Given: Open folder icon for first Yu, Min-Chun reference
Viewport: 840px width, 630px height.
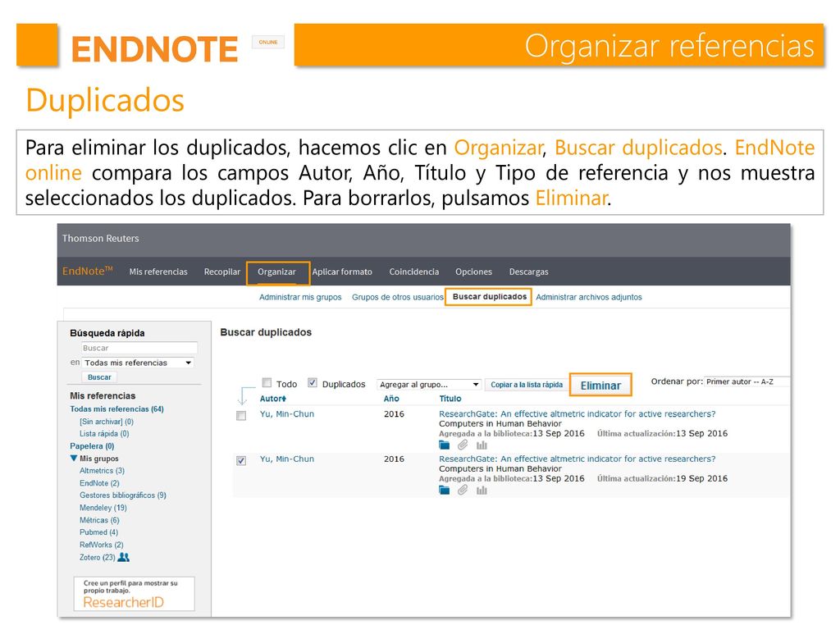Looking at the screenshot, I should (x=444, y=445).
